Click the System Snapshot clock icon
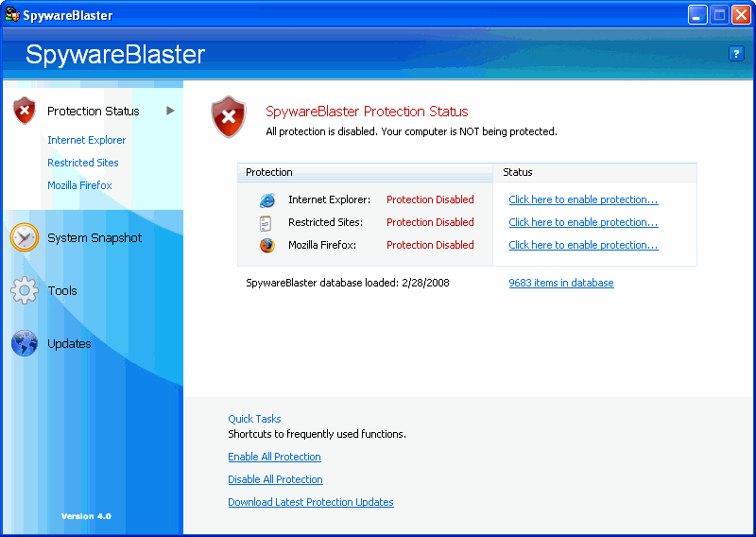This screenshot has height=537, width=756. (25, 237)
